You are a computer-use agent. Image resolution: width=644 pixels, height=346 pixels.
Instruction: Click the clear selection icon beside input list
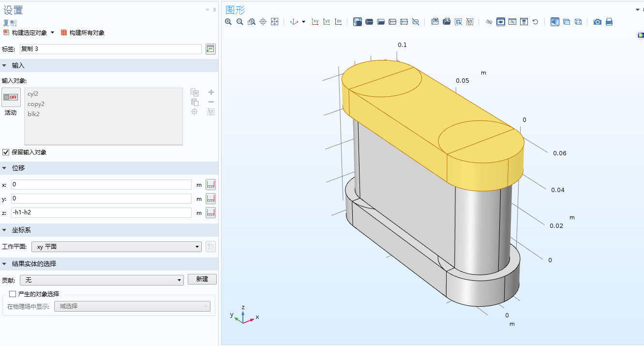pyautogui.click(x=211, y=112)
